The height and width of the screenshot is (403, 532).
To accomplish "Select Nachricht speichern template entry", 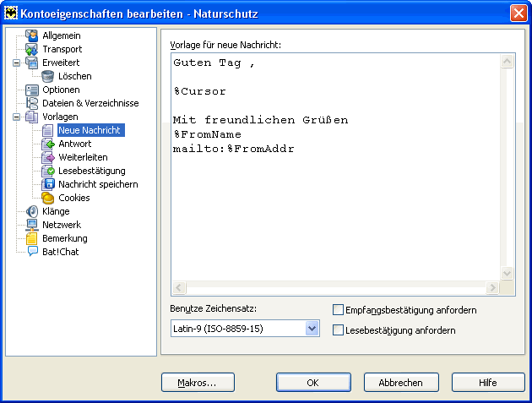I will [98, 184].
